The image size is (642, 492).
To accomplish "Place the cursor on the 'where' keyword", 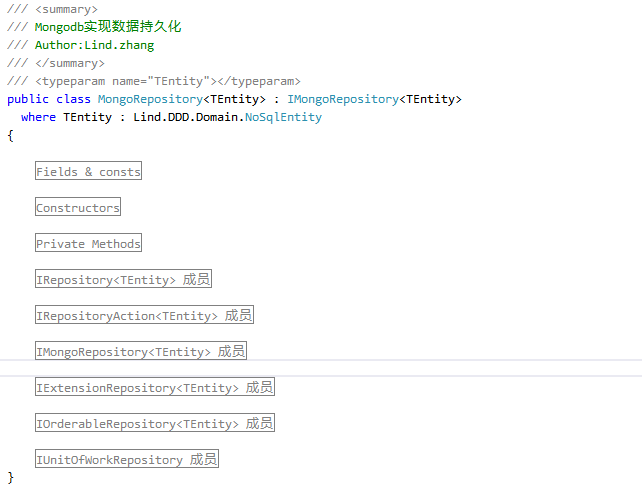I will coord(38,117).
